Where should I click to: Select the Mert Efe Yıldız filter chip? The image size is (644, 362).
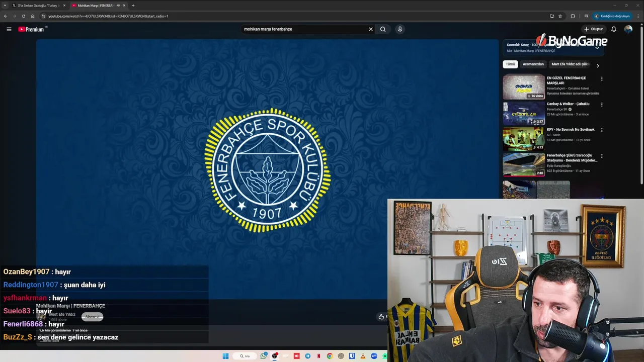coord(570,64)
